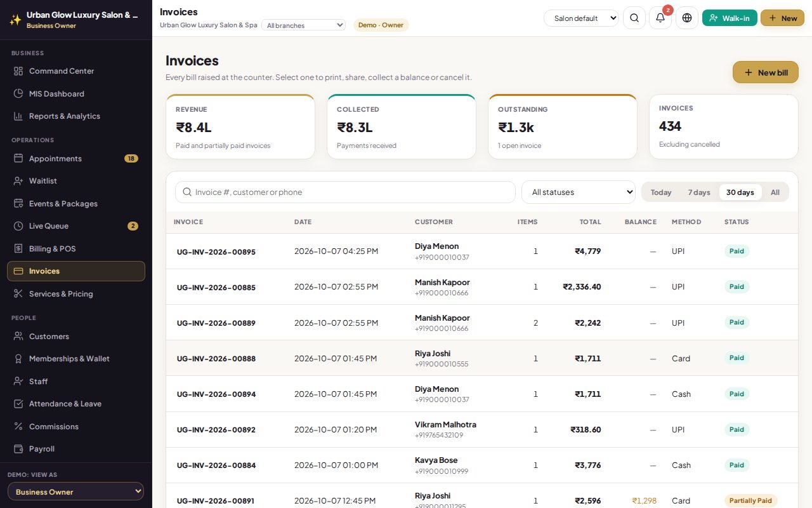Open invoice UG-INV-2026-00891
The height and width of the screenshot is (508, 812).
pyautogui.click(x=216, y=501)
